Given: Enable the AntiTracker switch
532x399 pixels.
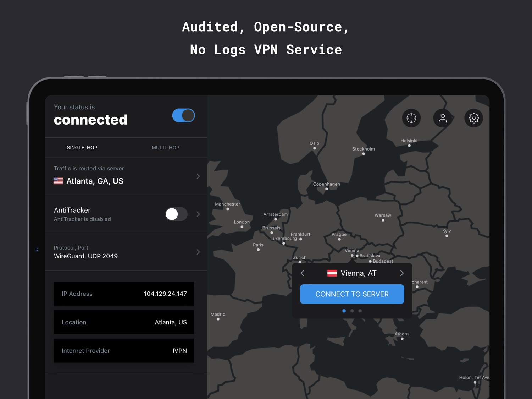Looking at the screenshot, I should (x=176, y=214).
